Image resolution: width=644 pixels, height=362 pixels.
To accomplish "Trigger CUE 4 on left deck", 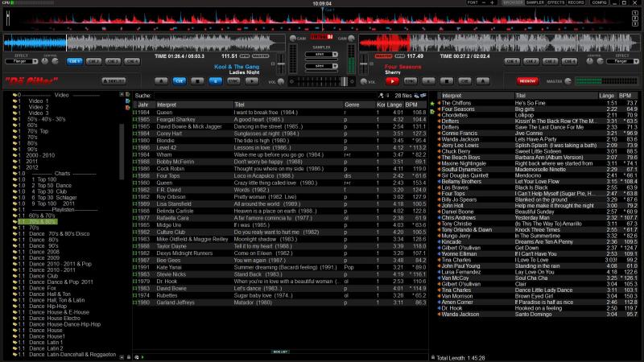I will pyautogui.click(x=132, y=61).
